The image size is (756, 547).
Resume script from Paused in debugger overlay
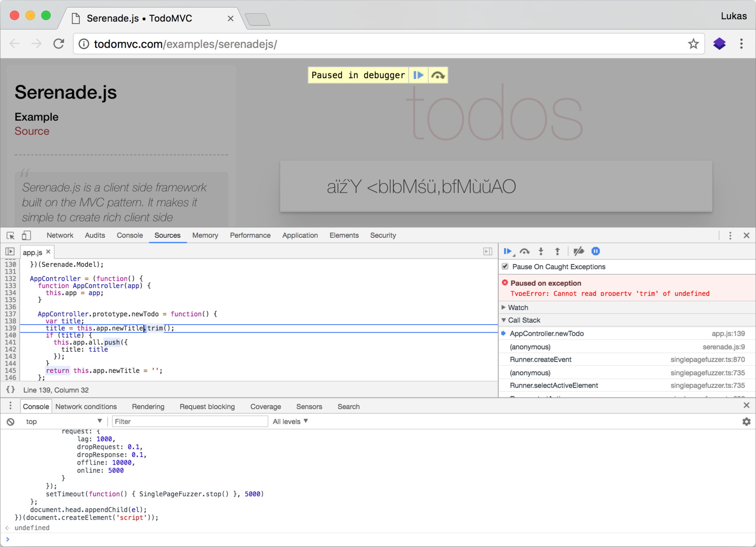pos(418,75)
